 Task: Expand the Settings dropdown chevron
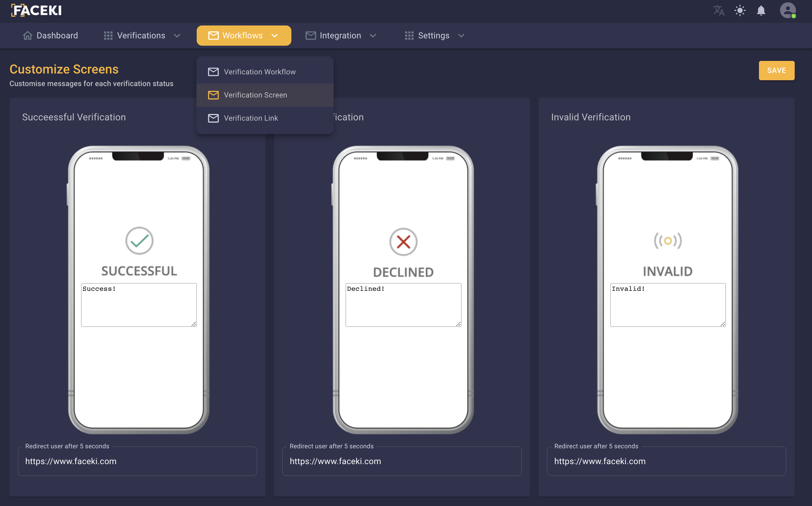coord(461,35)
